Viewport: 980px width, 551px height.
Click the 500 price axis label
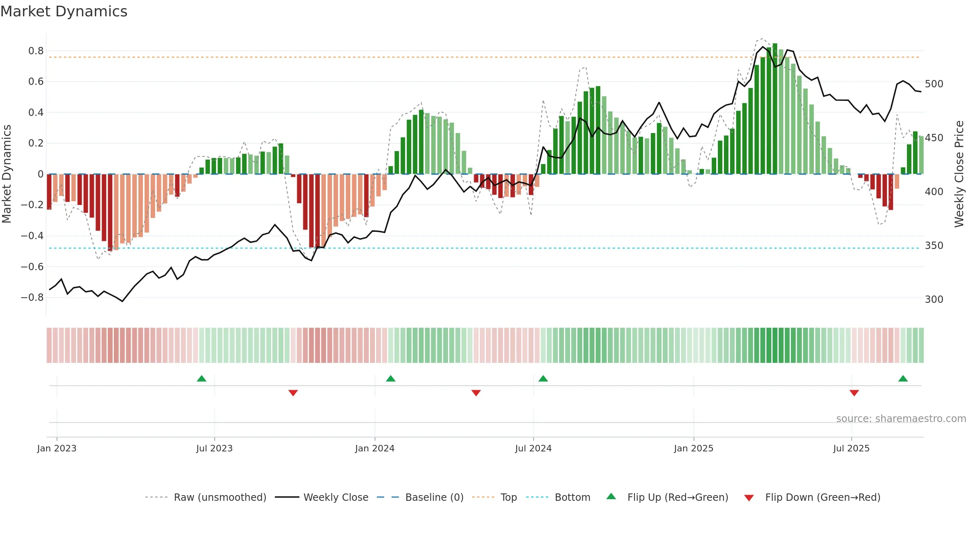pos(934,84)
